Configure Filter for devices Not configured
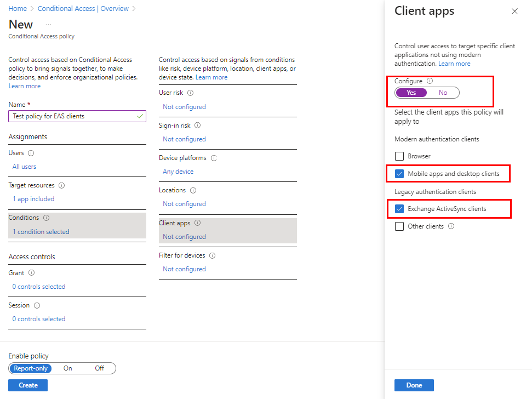 (184, 269)
